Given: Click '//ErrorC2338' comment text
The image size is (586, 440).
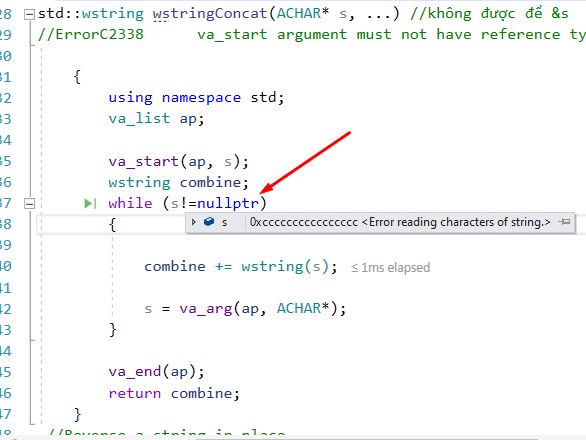Looking at the screenshot, I should click(x=91, y=35).
